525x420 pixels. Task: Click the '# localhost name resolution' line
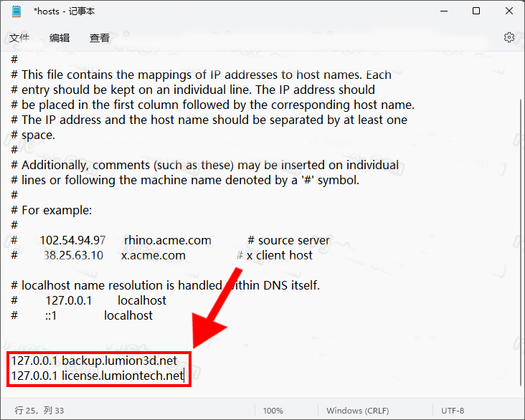pyautogui.click(x=166, y=285)
